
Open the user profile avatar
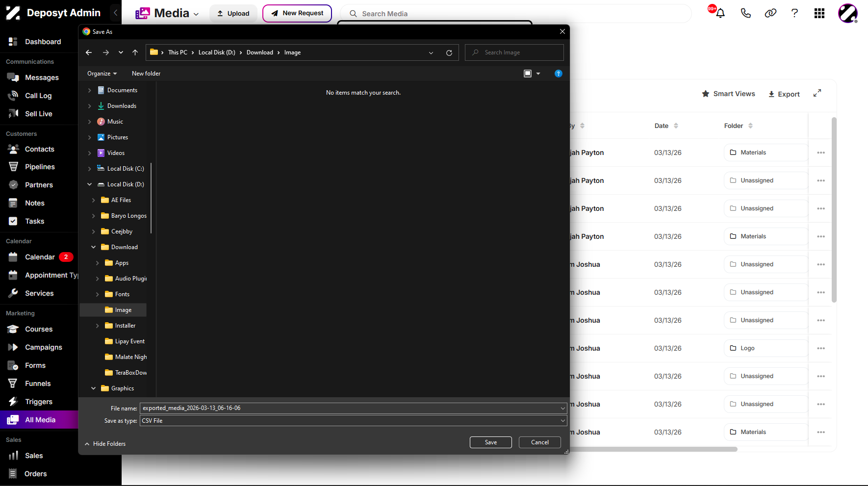(x=847, y=13)
